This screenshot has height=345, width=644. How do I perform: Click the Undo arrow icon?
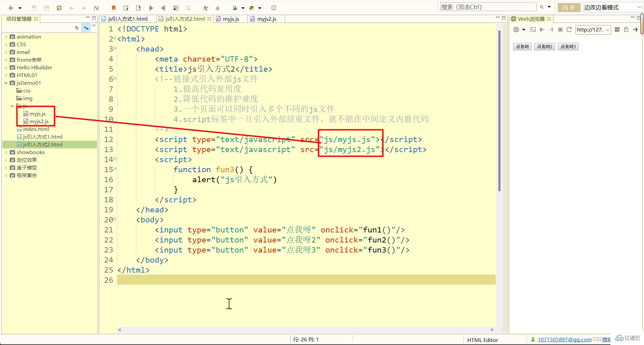click(71, 8)
